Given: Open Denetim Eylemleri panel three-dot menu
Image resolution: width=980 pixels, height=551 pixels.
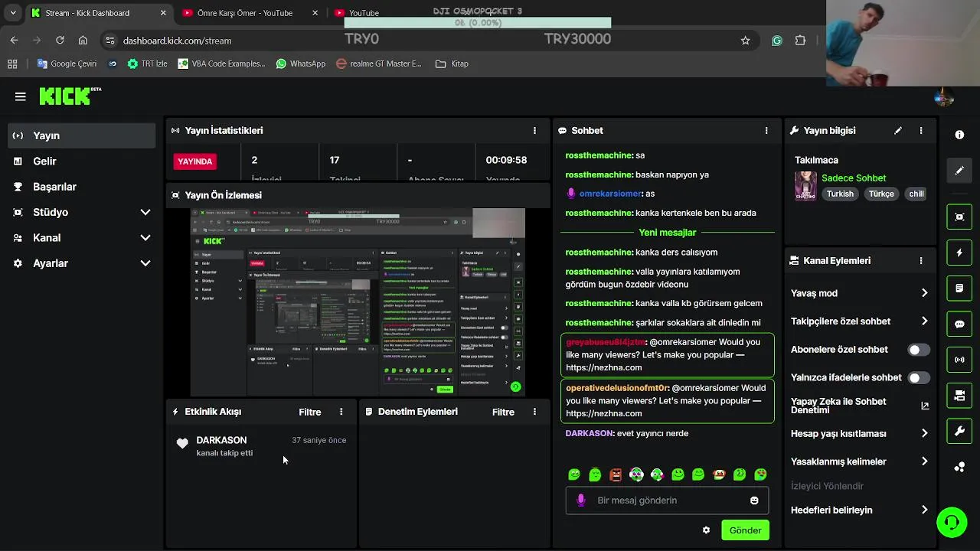Looking at the screenshot, I should pyautogui.click(x=534, y=412).
